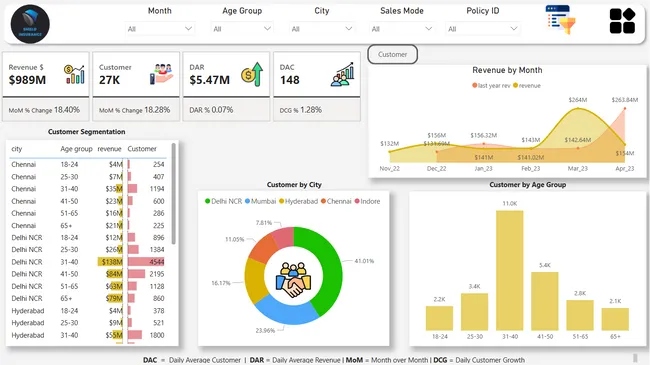The height and width of the screenshot is (365, 650).
Task: Open the Month dropdown
Action: (x=160, y=29)
